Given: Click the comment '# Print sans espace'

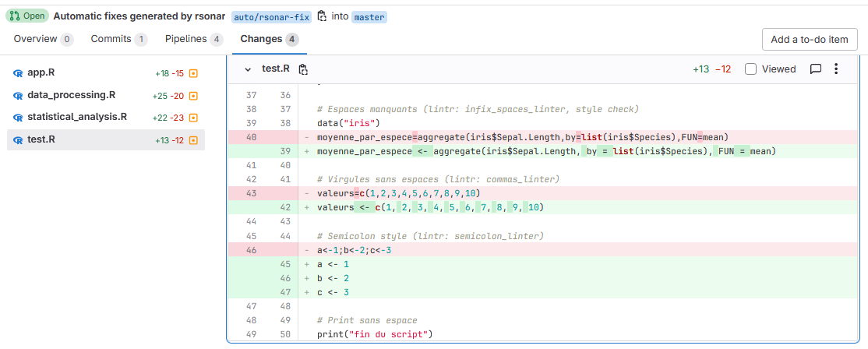Looking at the screenshot, I should click(367, 320).
